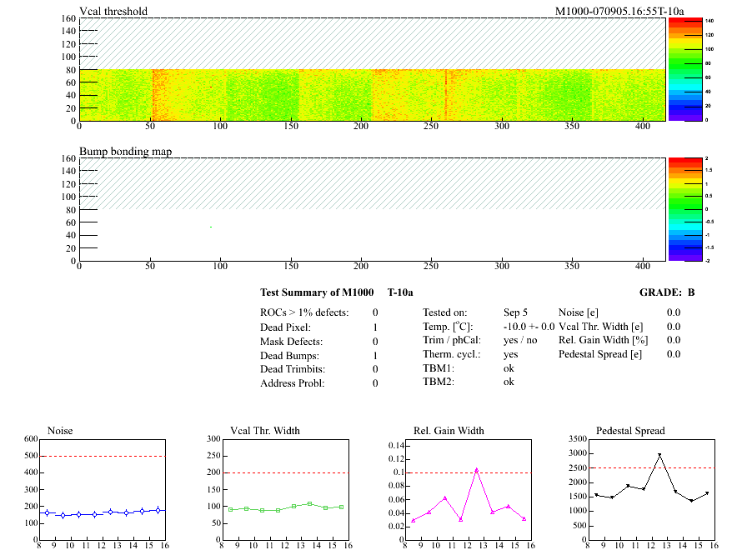The width and height of the screenshot is (747, 560).
Task: Click the "Rel. Gain Width" plot title
Action: point(449,430)
